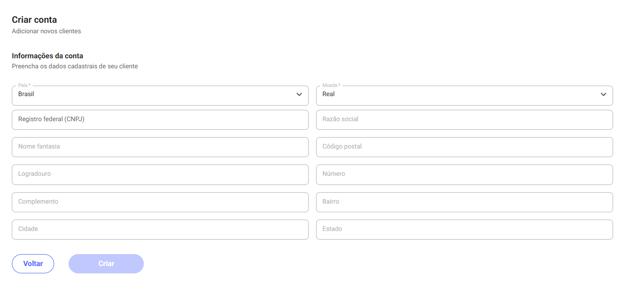
Task: Focus the Logradouro field
Action: 160,174
